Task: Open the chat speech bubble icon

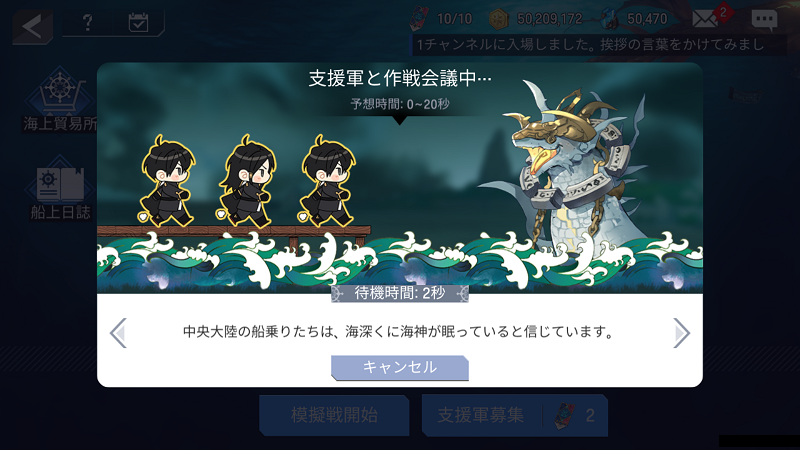Action: pyautogui.click(x=764, y=20)
